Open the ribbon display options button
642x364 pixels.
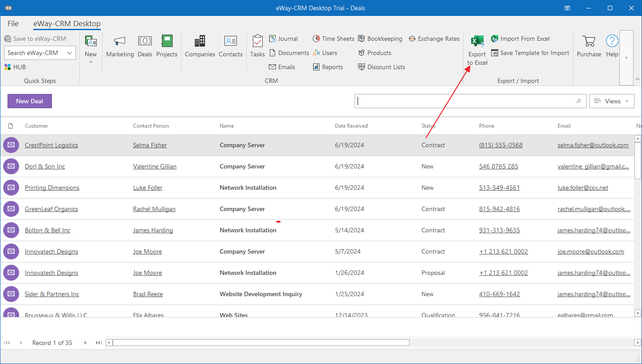567,8
